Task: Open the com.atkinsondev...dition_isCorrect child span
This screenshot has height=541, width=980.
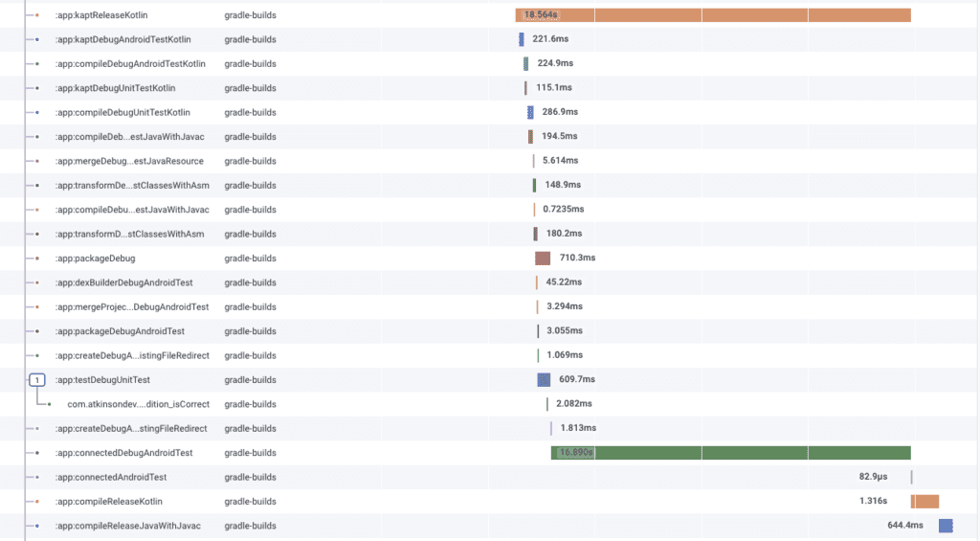Action: [x=138, y=404]
